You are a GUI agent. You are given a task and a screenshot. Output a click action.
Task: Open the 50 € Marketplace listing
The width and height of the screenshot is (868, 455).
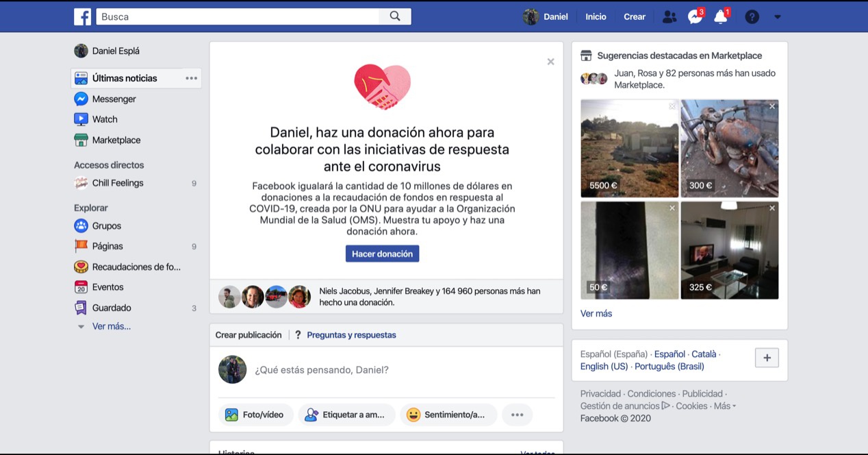(x=629, y=249)
